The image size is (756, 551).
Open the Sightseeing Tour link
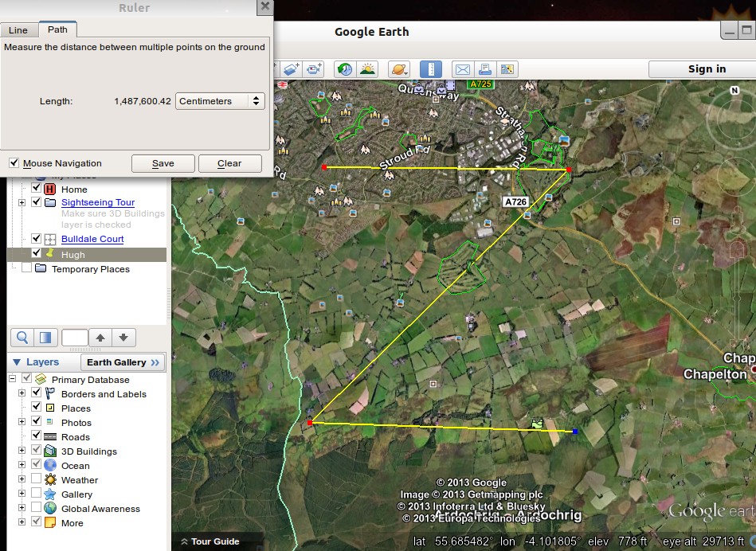click(x=98, y=203)
